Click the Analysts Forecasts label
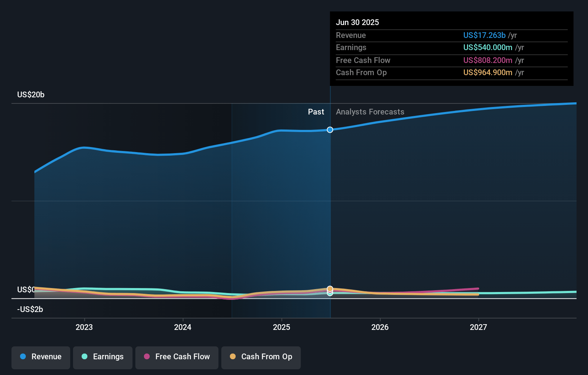The height and width of the screenshot is (375, 588). [370, 112]
